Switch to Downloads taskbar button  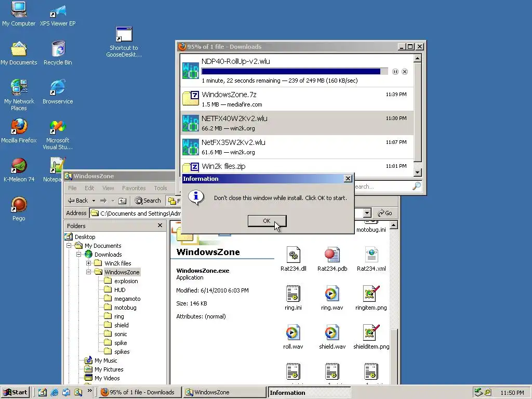coord(140,392)
